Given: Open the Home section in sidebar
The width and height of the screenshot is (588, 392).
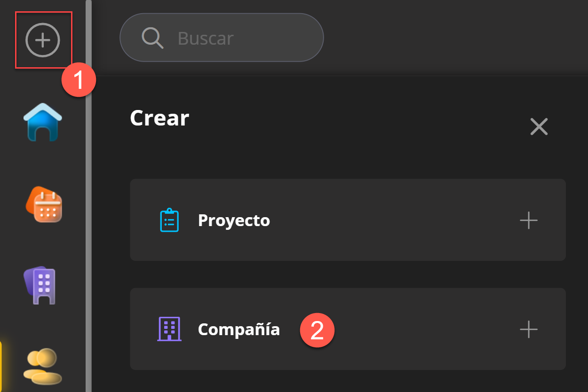Looking at the screenshot, I should tap(43, 122).
